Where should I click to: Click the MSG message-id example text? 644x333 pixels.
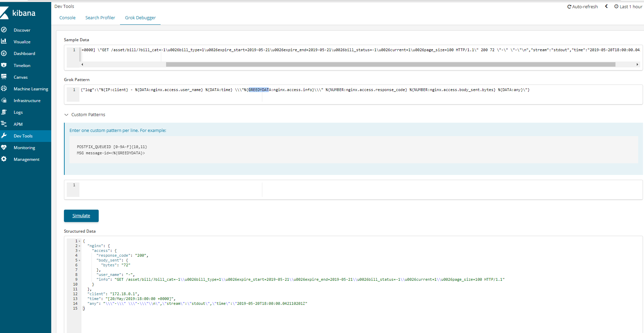pyautogui.click(x=111, y=153)
